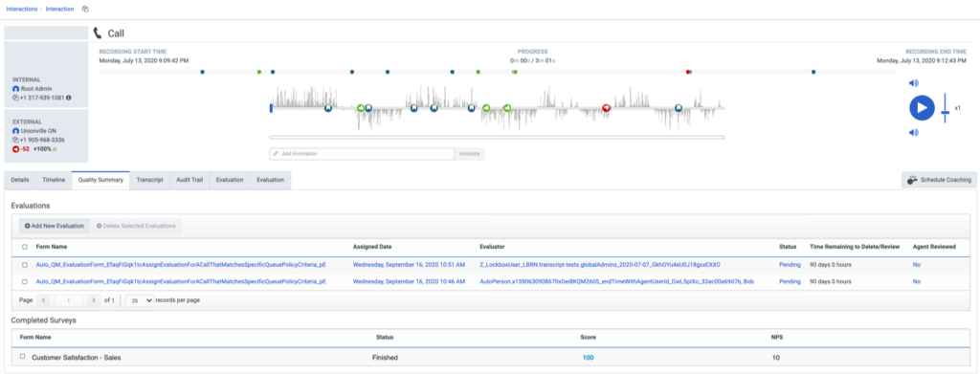Click the Evaluator column header

(x=493, y=247)
